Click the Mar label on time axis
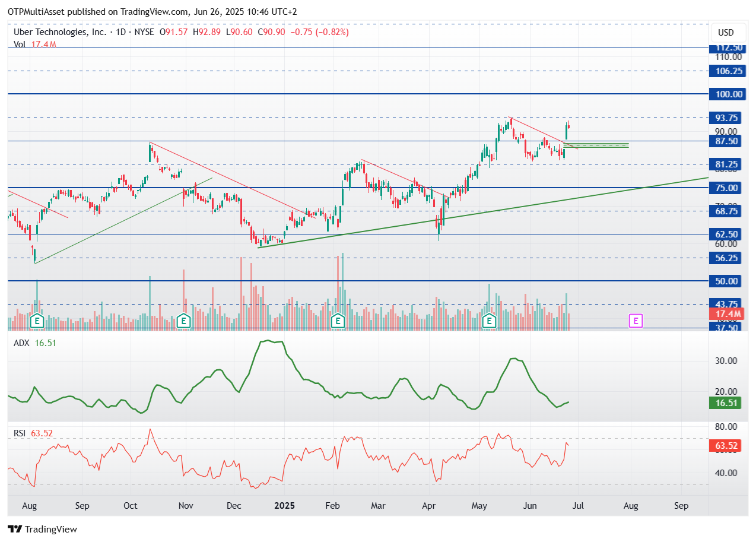Screen dimensions: 756x542 pyautogui.click(x=378, y=506)
